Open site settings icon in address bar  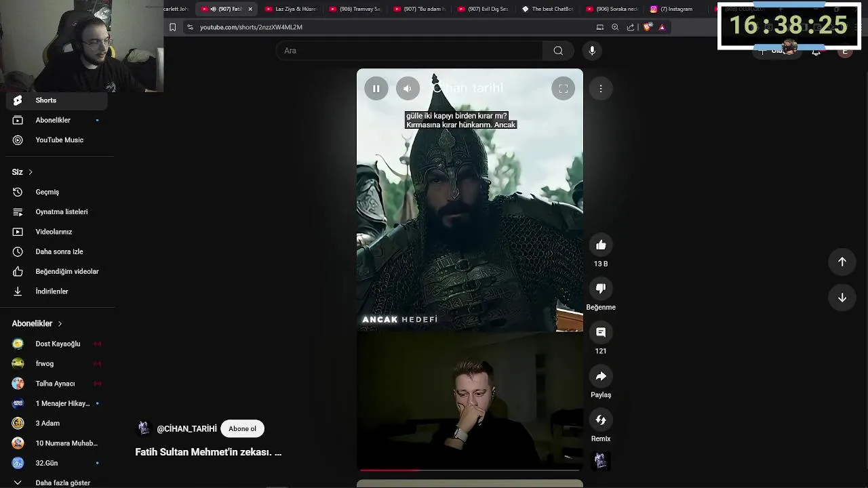(x=190, y=27)
